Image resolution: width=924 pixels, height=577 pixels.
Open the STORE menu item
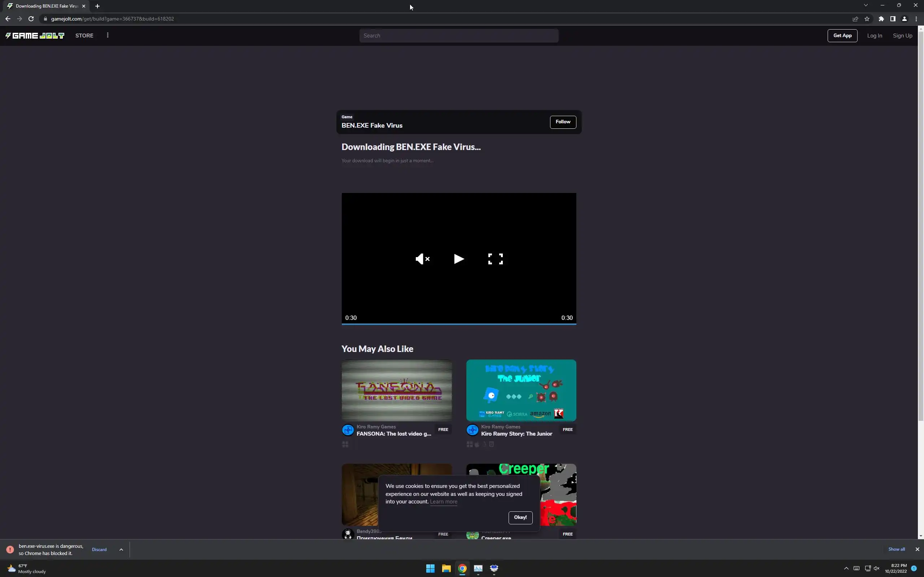(x=84, y=35)
